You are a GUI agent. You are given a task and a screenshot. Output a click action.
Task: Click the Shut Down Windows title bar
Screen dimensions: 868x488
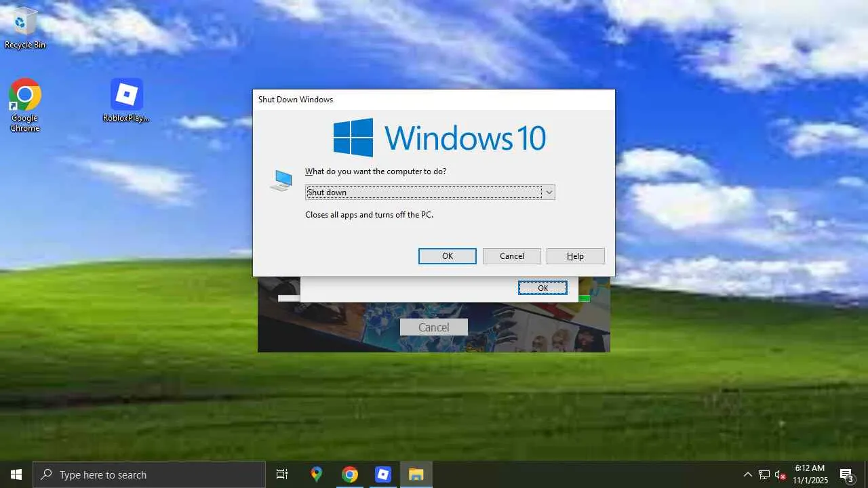click(x=434, y=100)
